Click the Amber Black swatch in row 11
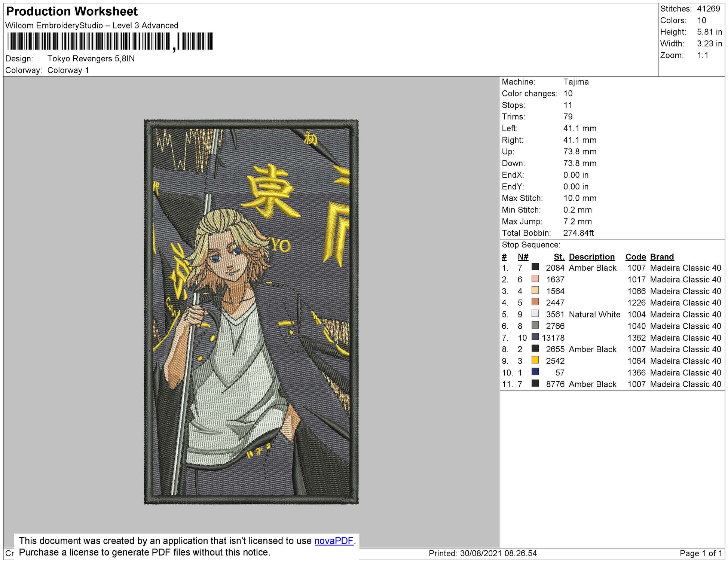The height and width of the screenshot is (563, 728). [535, 383]
